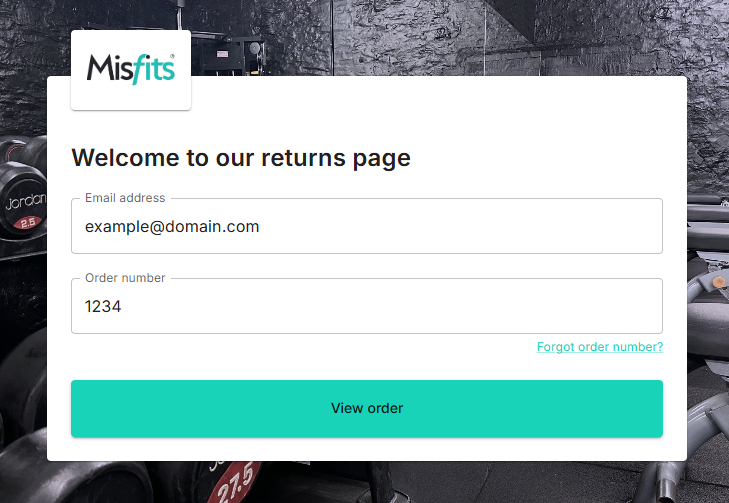The width and height of the screenshot is (729, 503).
Task: Click the teal 'fits' part of the logo
Action: pyautogui.click(x=152, y=69)
